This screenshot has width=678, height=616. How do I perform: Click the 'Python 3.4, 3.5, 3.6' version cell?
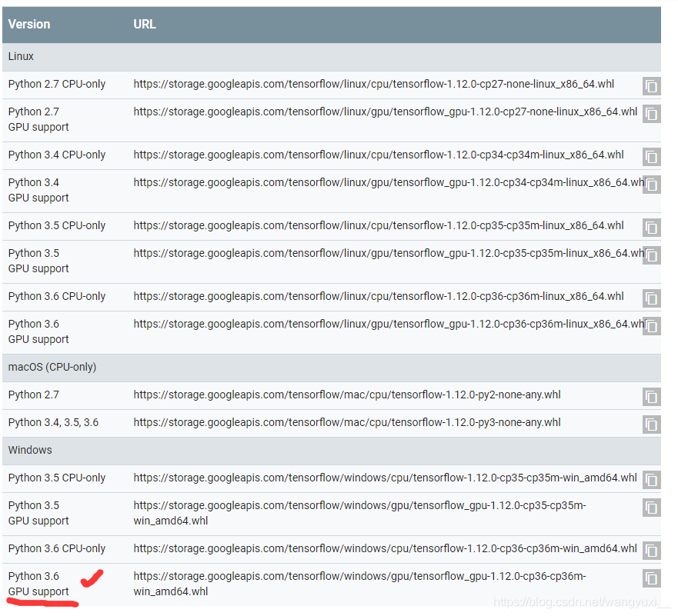[x=53, y=422]
